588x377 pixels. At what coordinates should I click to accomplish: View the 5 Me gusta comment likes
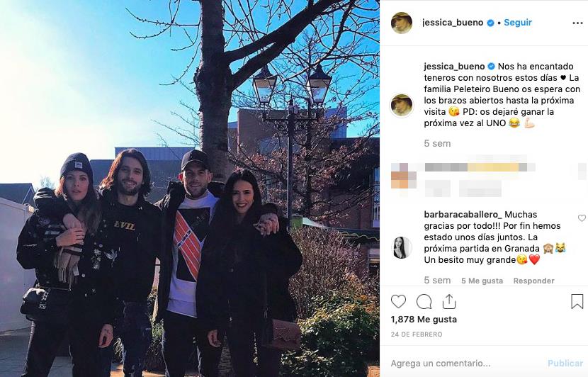[482, 281]
